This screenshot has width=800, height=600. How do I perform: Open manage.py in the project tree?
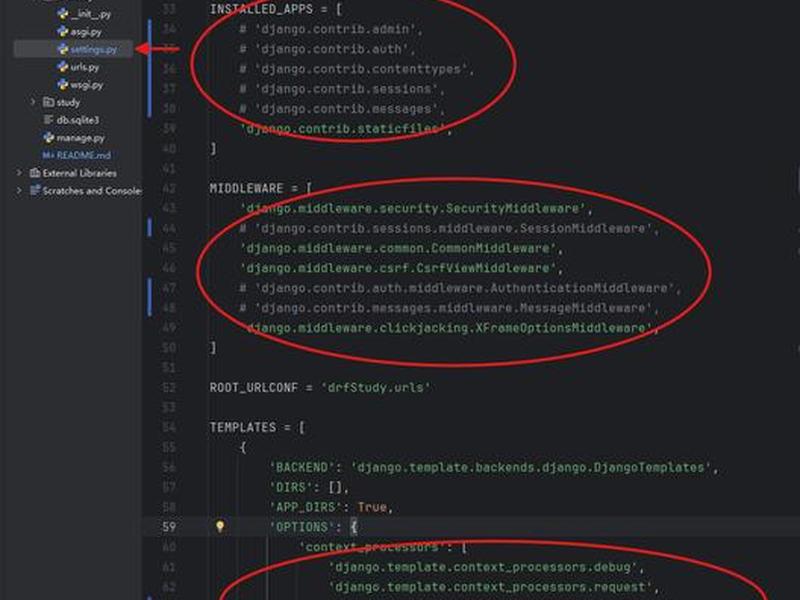[x=80, y=138]
